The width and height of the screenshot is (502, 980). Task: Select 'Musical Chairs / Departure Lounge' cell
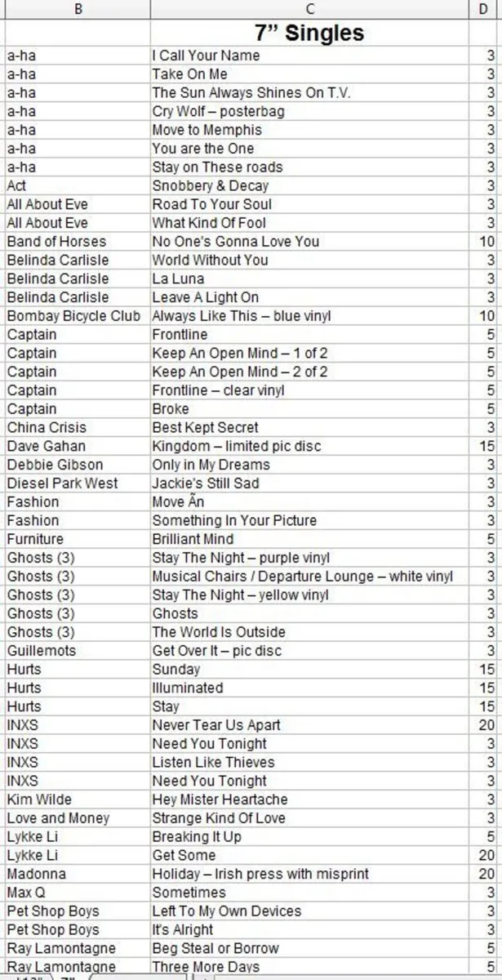309,577
